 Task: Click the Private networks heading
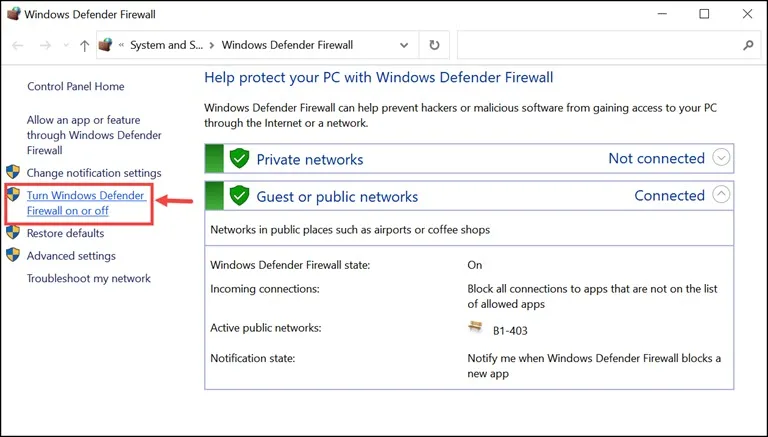click(310, 159)
